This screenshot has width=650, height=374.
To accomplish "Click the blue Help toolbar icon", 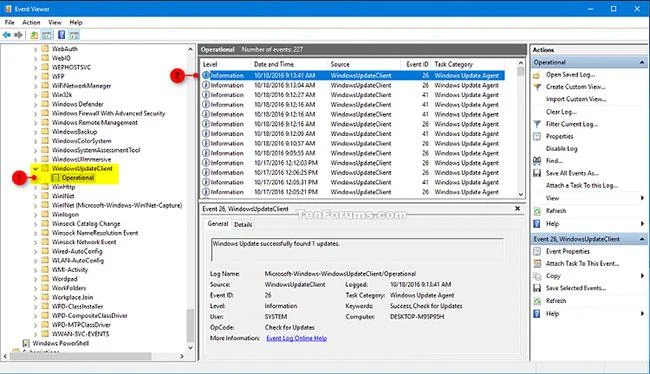I will [61, 35].
